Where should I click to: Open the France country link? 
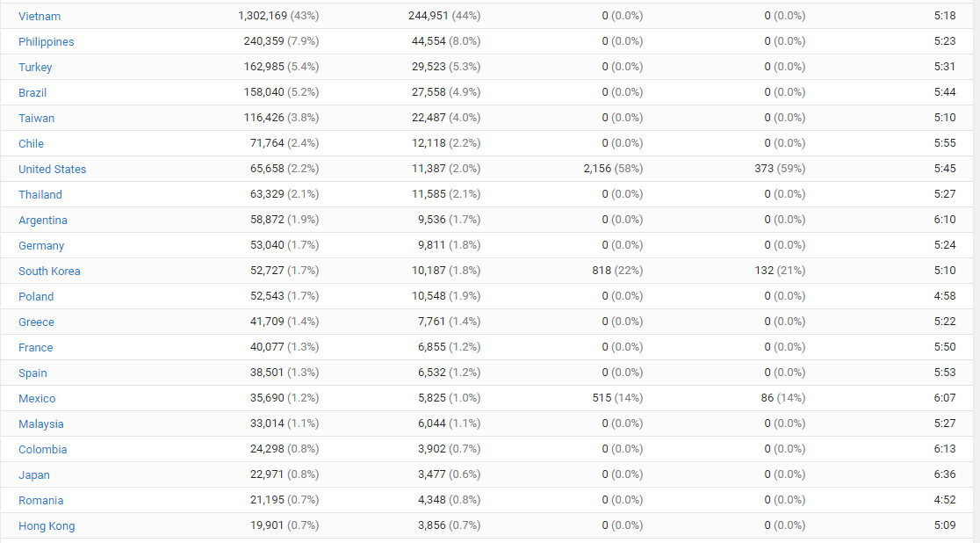[35, 347]
